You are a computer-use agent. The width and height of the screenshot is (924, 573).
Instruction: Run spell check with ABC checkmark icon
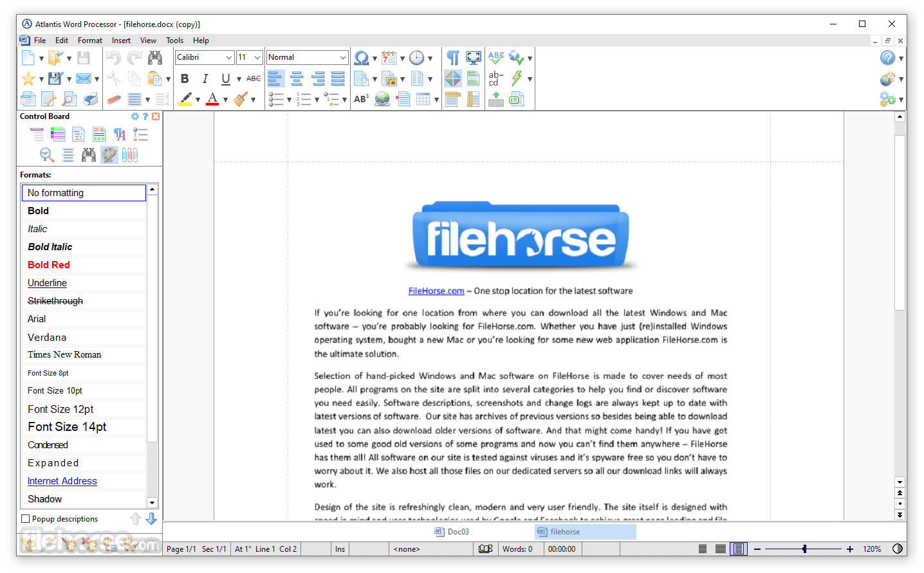(495, 58)
